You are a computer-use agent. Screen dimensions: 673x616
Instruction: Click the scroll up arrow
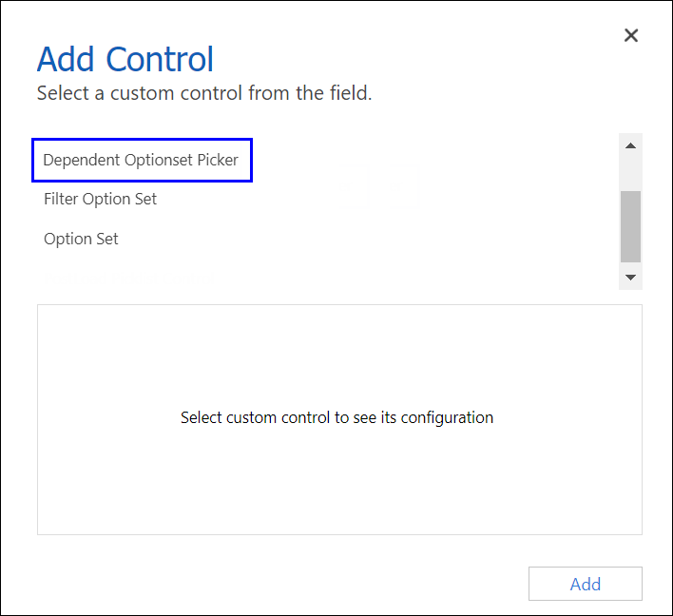[x=629, y=145]
